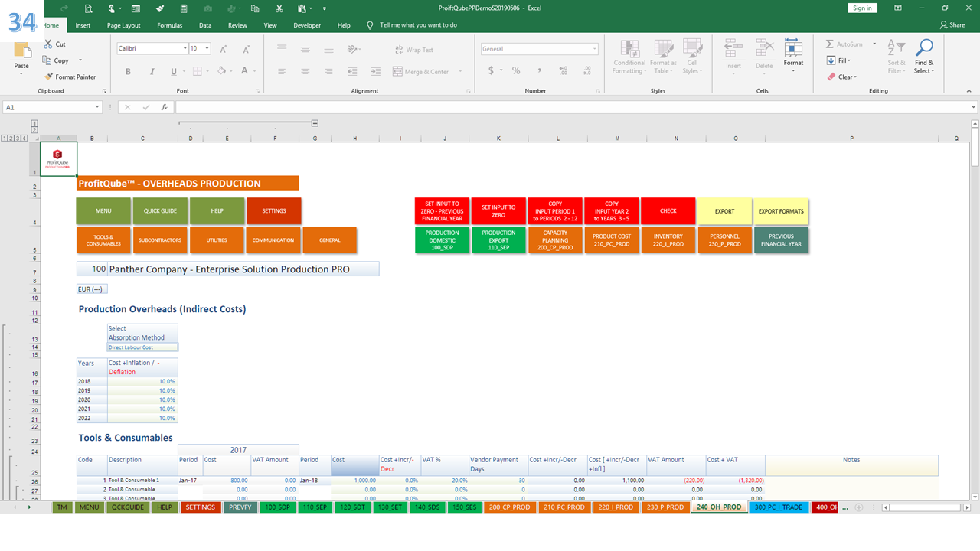Apply Comma Style number format

point(539,70)
